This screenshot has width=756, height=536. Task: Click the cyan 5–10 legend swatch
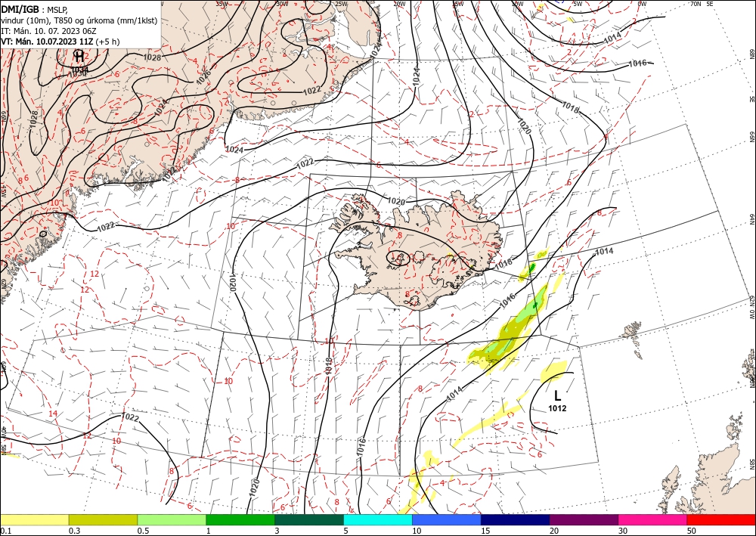(x=378, y=519)
